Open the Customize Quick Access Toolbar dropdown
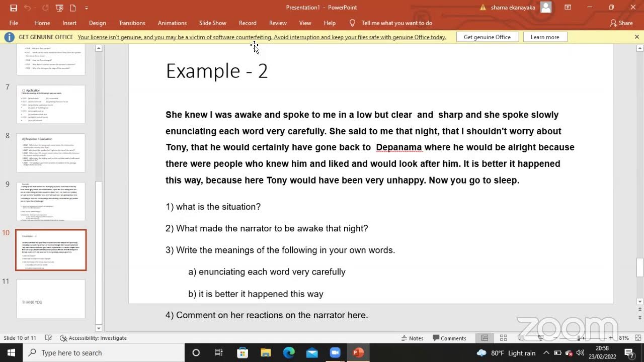This screenshot has width=644, height=362. [x=87, y=8]
